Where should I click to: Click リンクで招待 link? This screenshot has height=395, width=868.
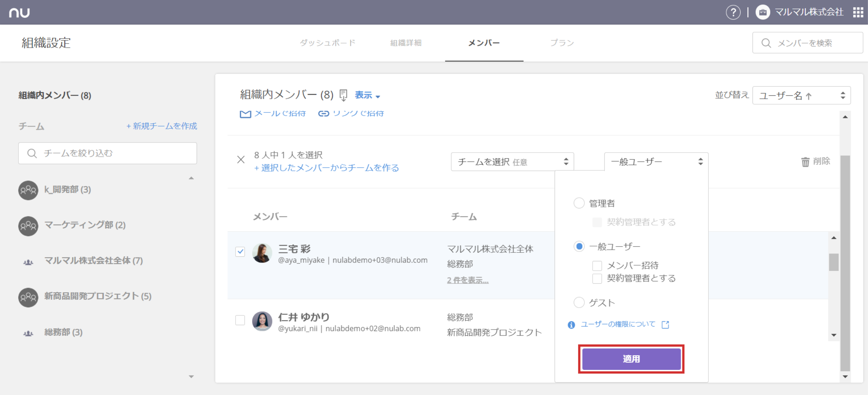coord(358,114)
